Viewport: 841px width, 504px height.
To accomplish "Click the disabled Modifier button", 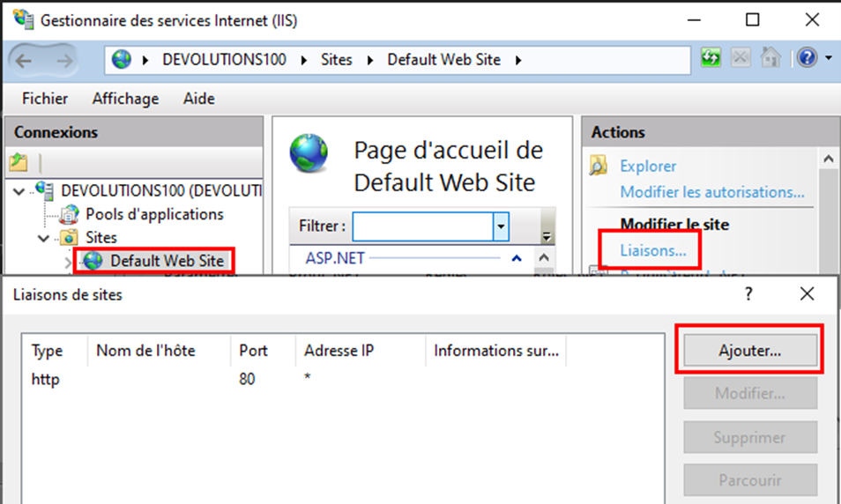I will point(750,394).
